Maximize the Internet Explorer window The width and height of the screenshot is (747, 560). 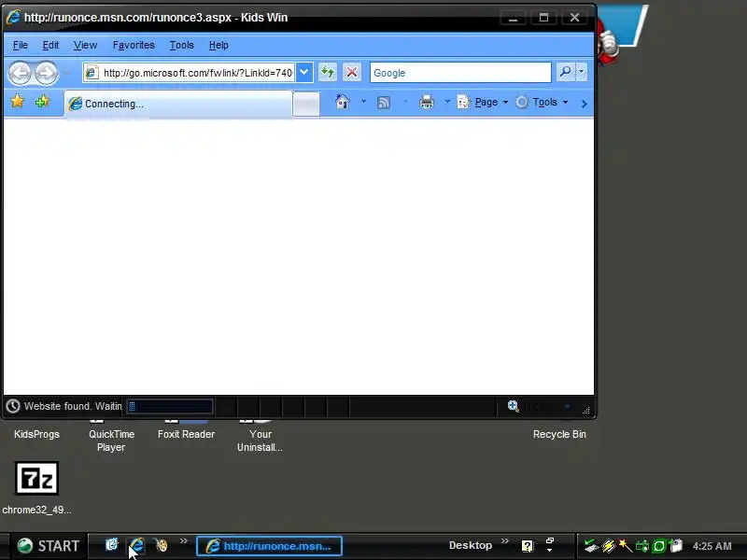point(543,18)
